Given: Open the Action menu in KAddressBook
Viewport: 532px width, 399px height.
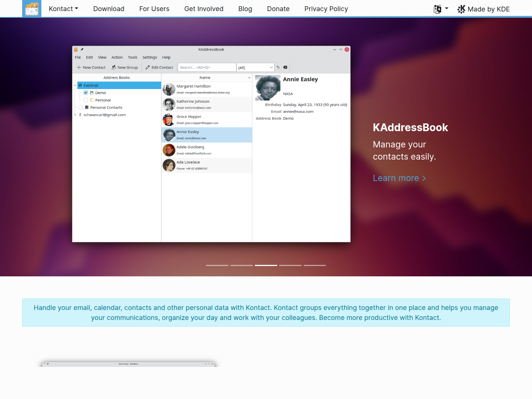Looking at the screenshot, I should click(x=117, y=57).
